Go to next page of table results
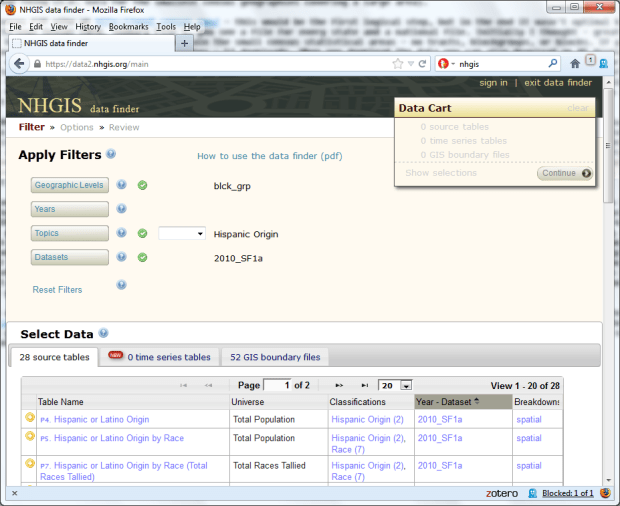The height and width of the screenshot is (506, 620). point(340,385)
